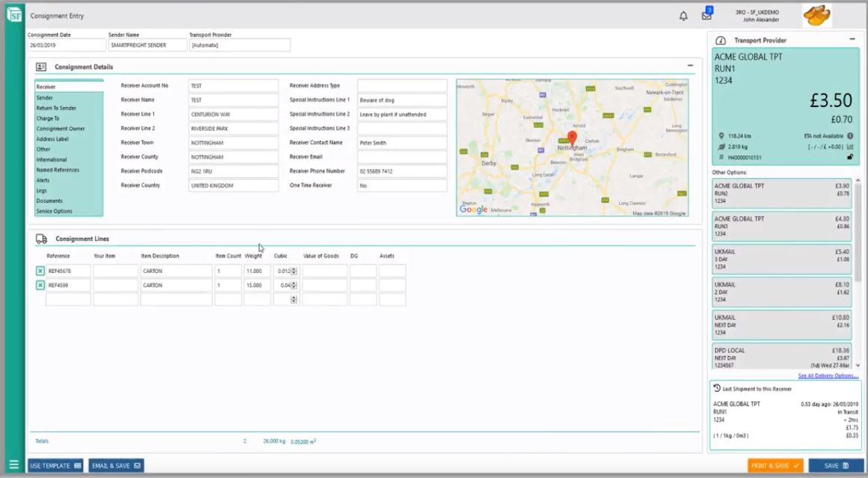Click the Sender Name field
This screenshot has width=868, height=478.
pos(147,46)
